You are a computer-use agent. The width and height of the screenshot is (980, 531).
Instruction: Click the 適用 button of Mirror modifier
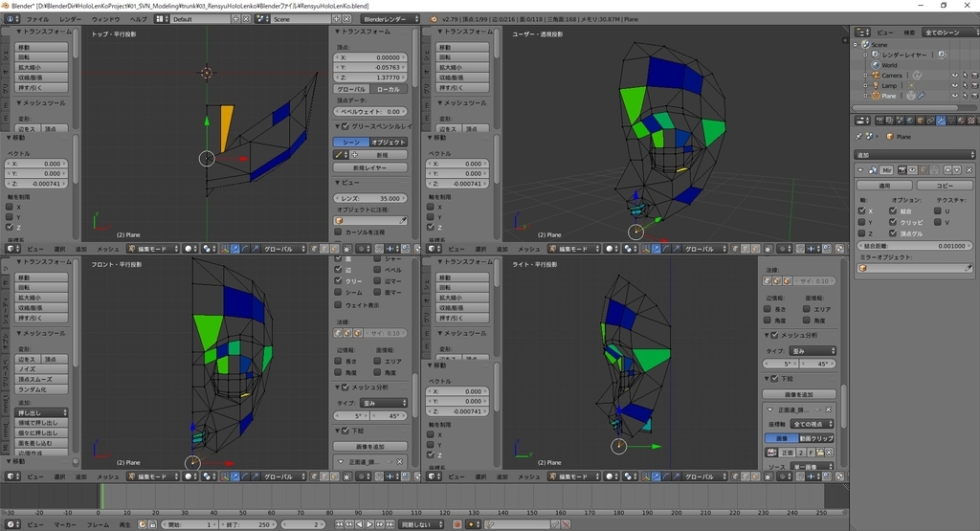(884, 186)
